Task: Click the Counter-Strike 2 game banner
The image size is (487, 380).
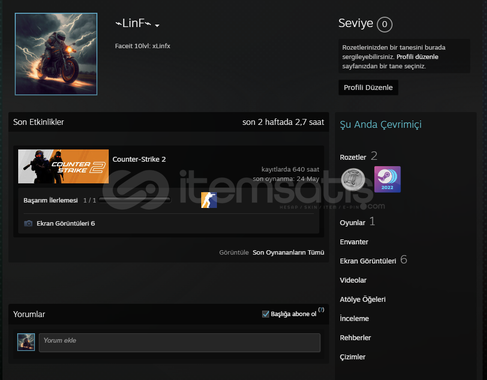Action: coord(63,166)
